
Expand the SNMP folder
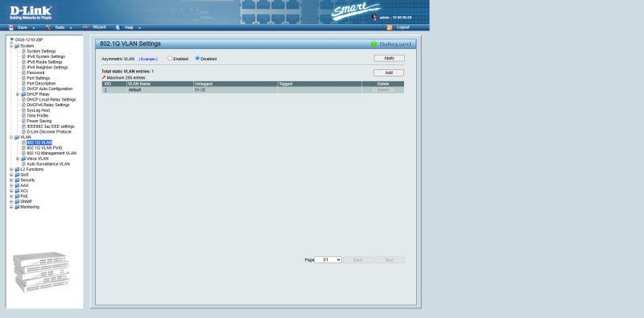point(11,202)
